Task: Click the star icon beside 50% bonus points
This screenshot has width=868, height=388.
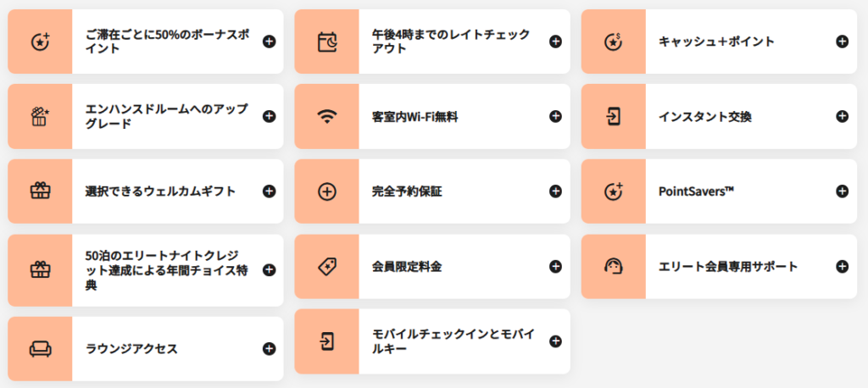Action: pos(40,42)
